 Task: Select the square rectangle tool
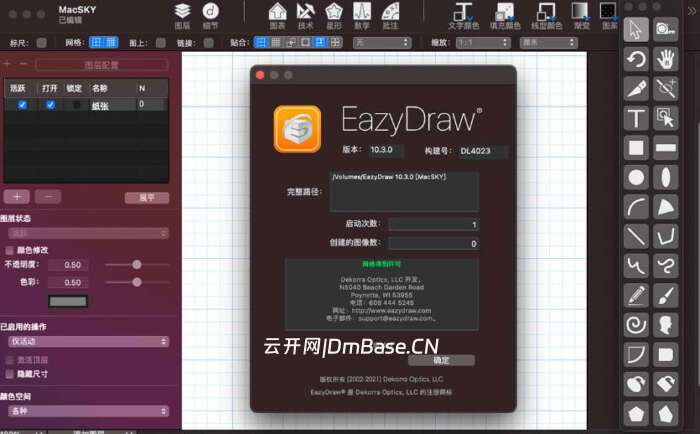(636, 148)
